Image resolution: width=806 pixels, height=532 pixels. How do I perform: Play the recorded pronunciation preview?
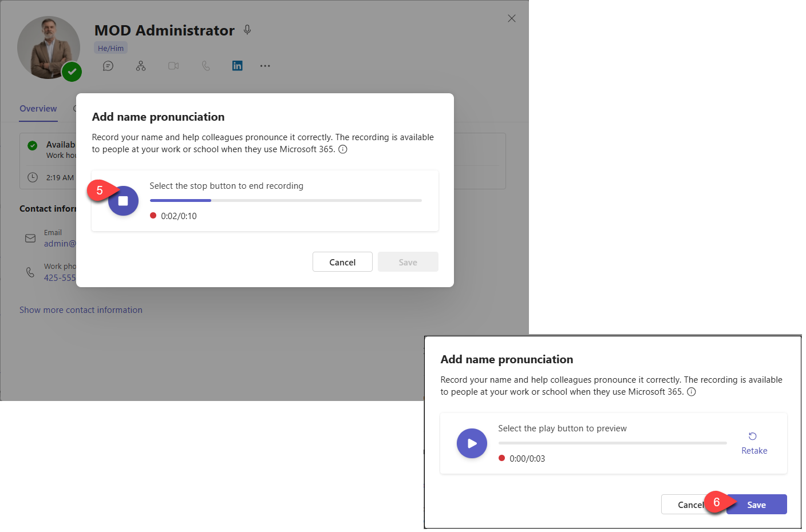pos(472,443)
